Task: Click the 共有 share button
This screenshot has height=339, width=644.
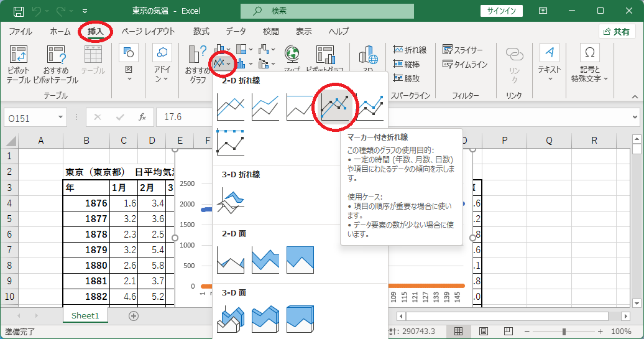Action: tap(617, 32)
